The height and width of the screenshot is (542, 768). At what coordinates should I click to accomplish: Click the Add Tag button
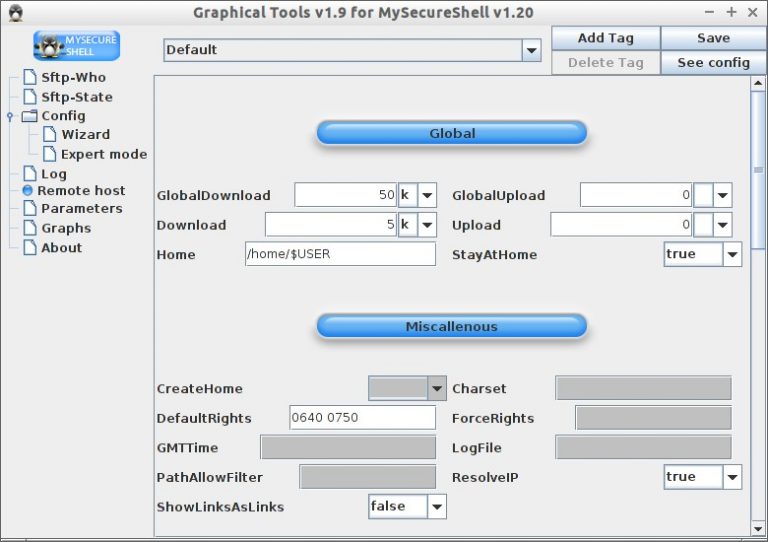pyautogui.click(x=606, y=38)
